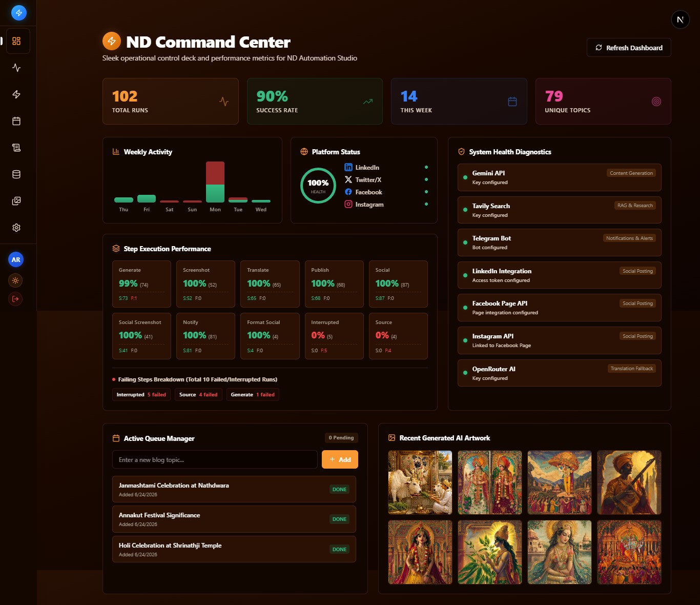Open the Telegram Bot diagnostics row
Viewport: 700px width, 605px height.
pyautogui.click(x=560, y=243)
